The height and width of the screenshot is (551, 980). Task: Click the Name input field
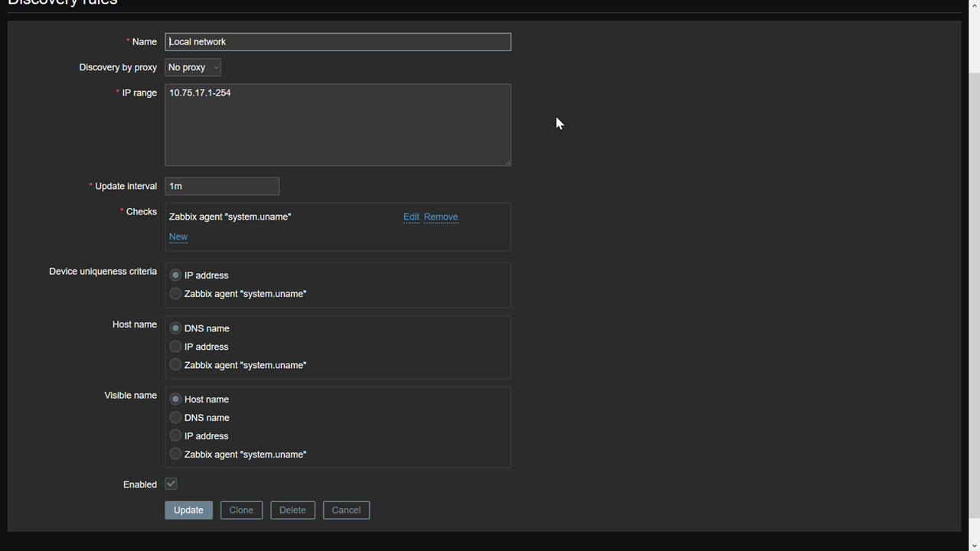coord(338,42)
